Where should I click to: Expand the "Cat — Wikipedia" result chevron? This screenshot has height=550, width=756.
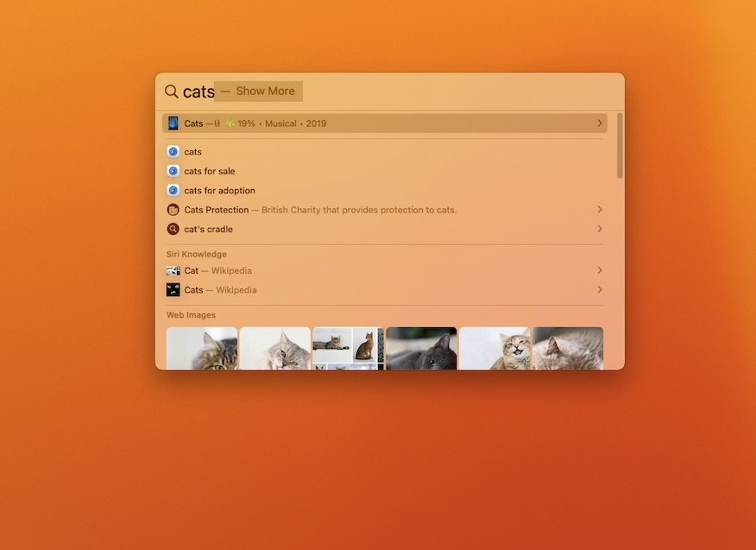tap(600, 270)
